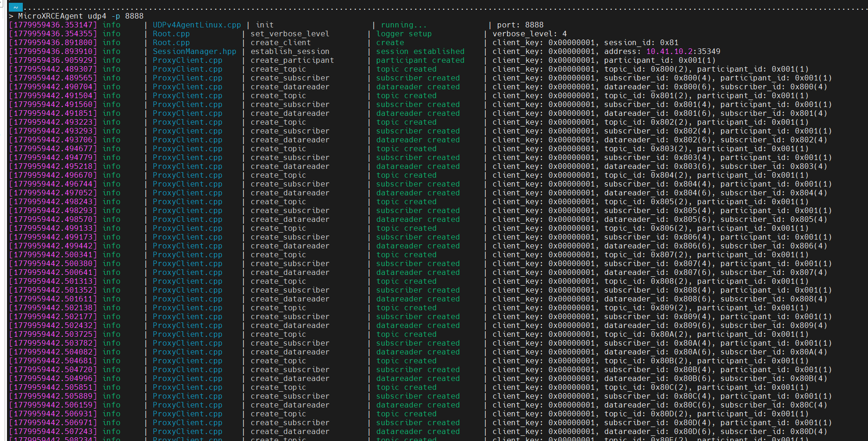The image size is (868, 441).
Task: Select the value "datareader_id: 0x809(6)"
Action: click(657, 325)
